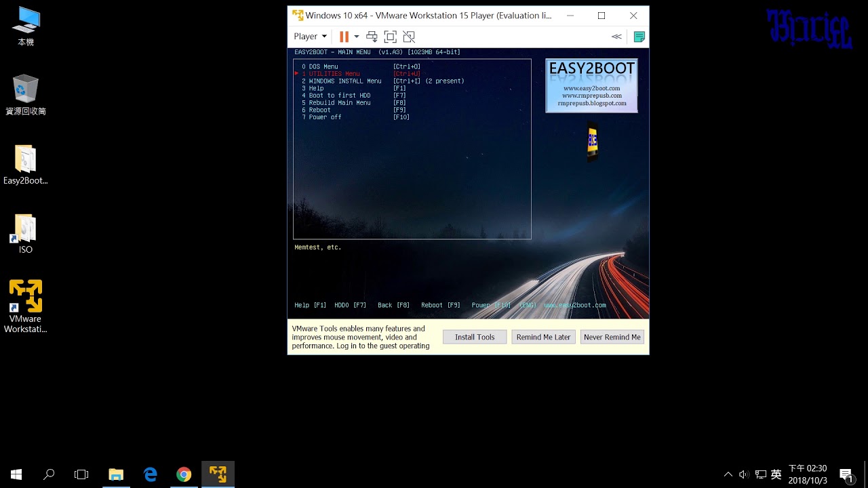Click the network tray icon
This screenshot has width=868, height=488.
point(760,474)
